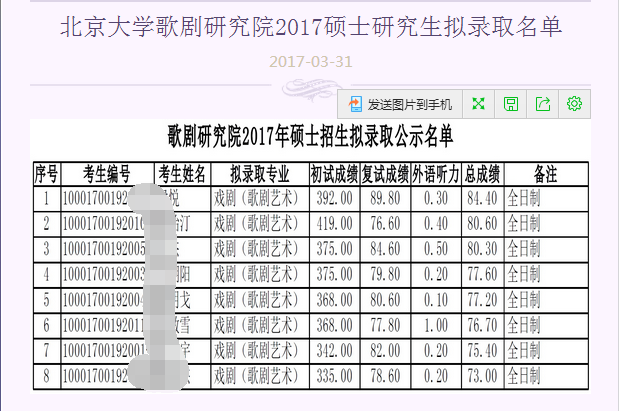Click the 拟录取专业 column header

(x=260, y=174)
